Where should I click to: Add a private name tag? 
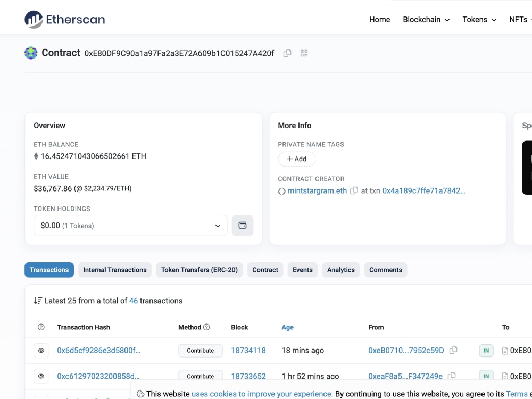(296, 159)
